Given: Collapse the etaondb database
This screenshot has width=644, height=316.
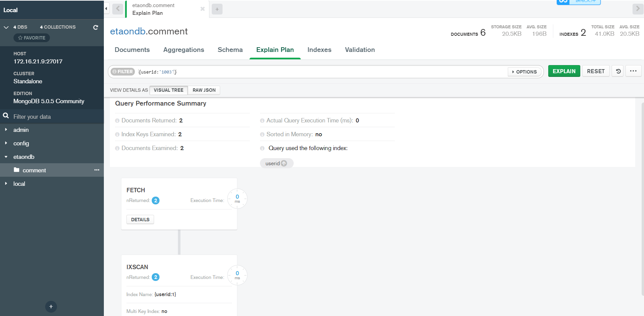Looking at the screenshot, I should [6, 157].
